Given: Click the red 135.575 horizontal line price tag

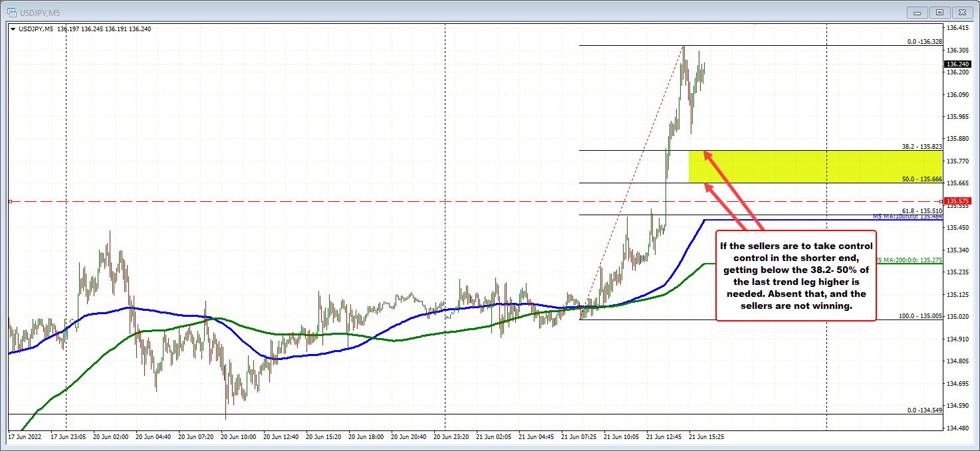Looking at the screenshot, I should (957, 201).
